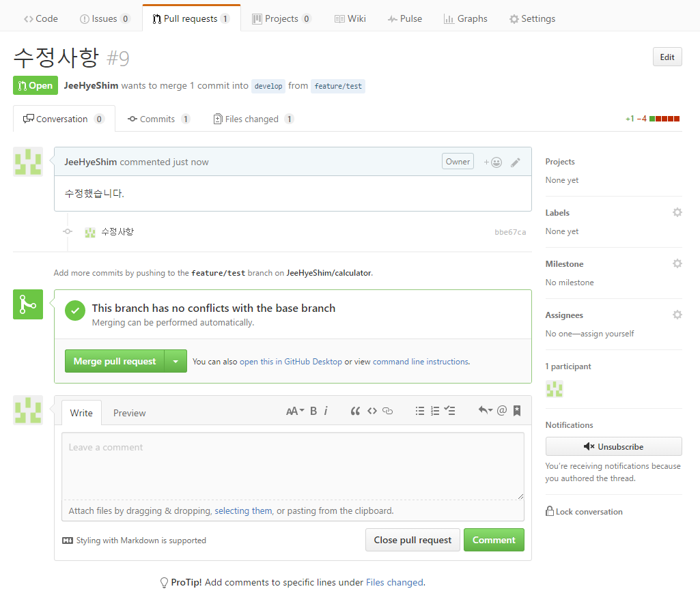This screenshot has width=700, height=591.
Task: Go to the Issues tab
Action: point(104,18)
